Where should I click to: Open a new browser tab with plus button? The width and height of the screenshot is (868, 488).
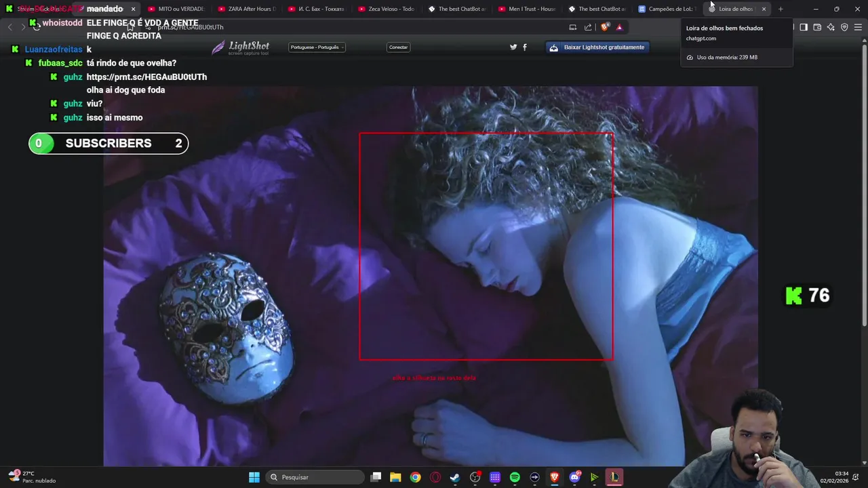click(x=781, y=9)
